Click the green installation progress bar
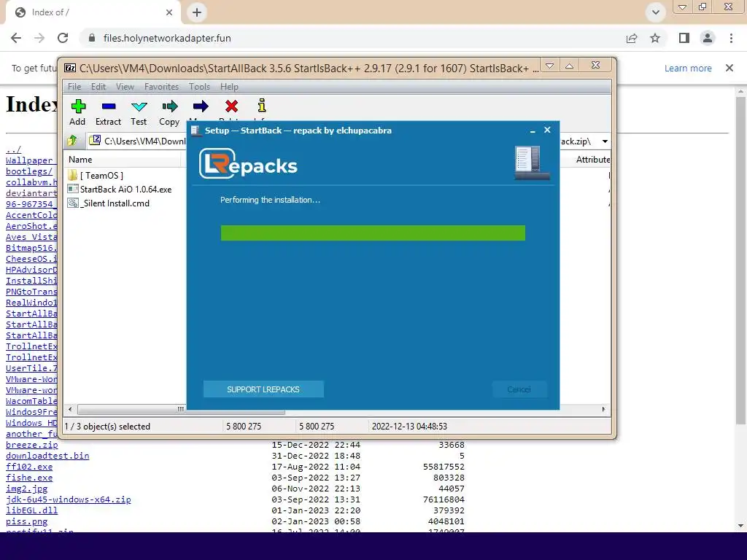Viewport: 747px width, 560px height. [x=373, y=233]
